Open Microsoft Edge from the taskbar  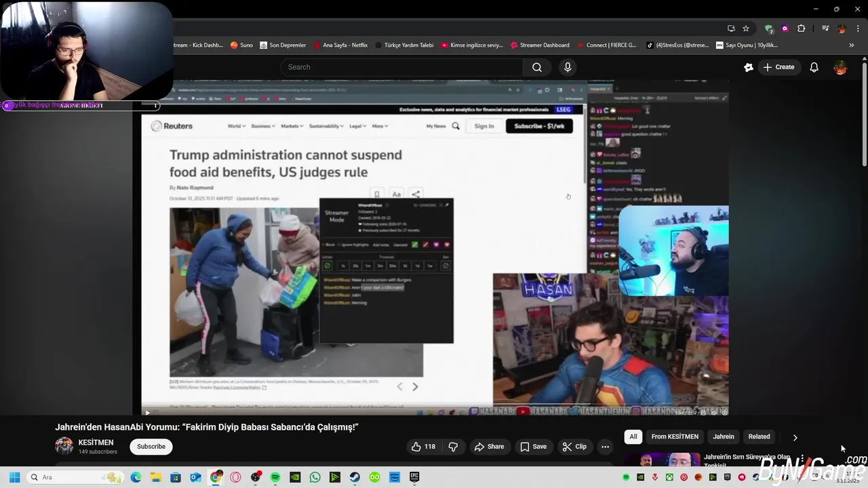(136, 477)
